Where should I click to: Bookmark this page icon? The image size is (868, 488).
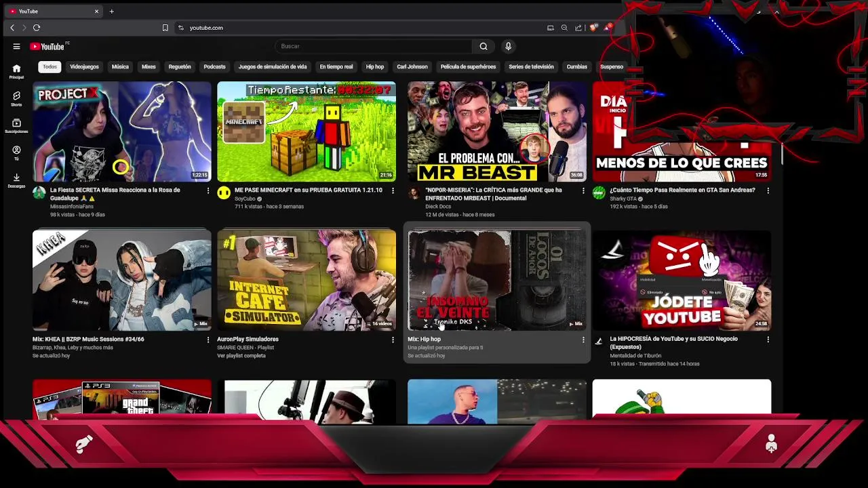click(x=165, y=28)
